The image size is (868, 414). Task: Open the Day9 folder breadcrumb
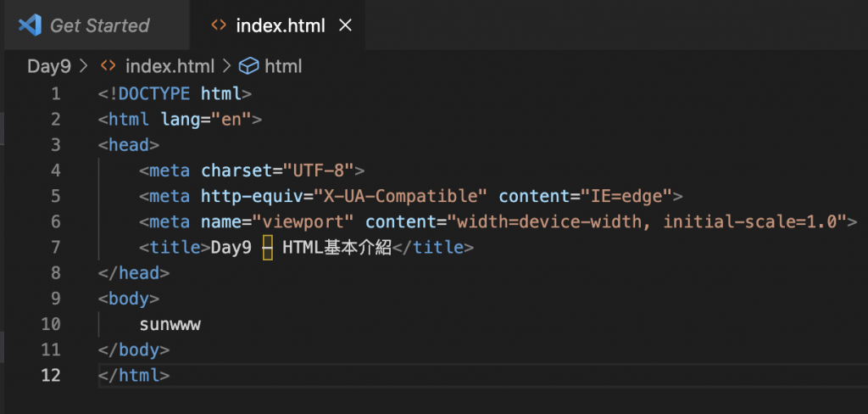point(48,65)
